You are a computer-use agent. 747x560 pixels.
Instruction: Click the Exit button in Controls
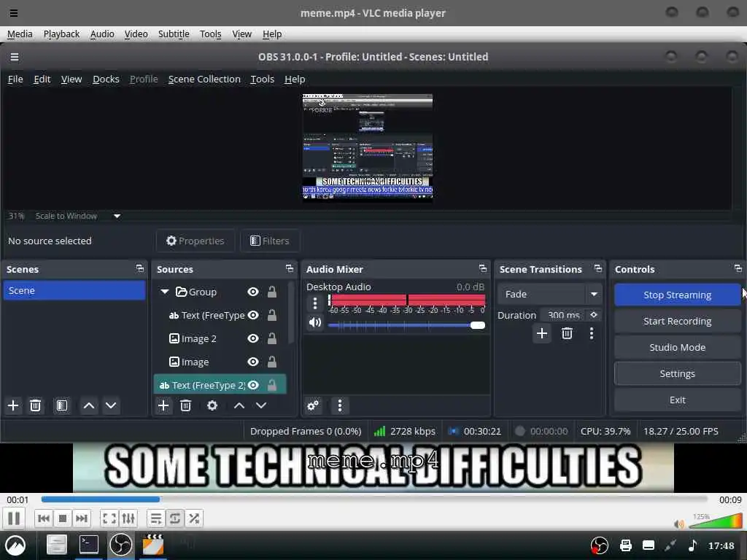pos(677,400)
